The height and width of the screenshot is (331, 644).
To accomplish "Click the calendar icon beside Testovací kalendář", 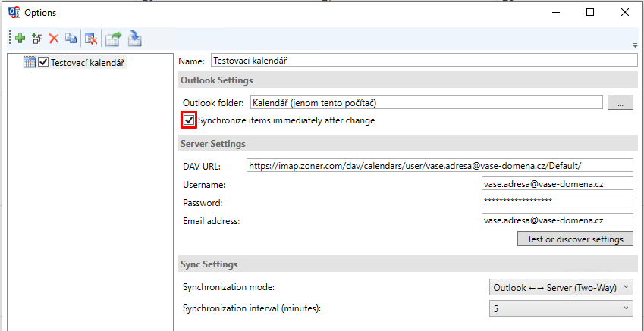I will click(30, 62).
